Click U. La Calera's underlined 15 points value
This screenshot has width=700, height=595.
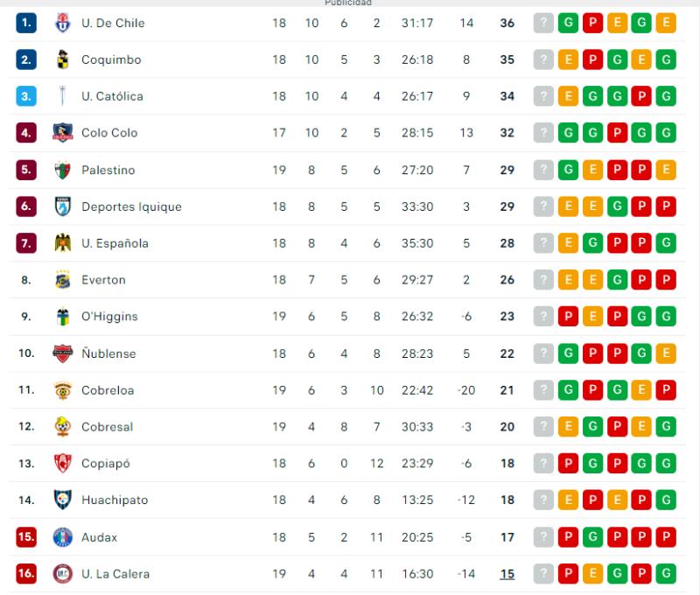pyautogui.click(x=507, y=574)
